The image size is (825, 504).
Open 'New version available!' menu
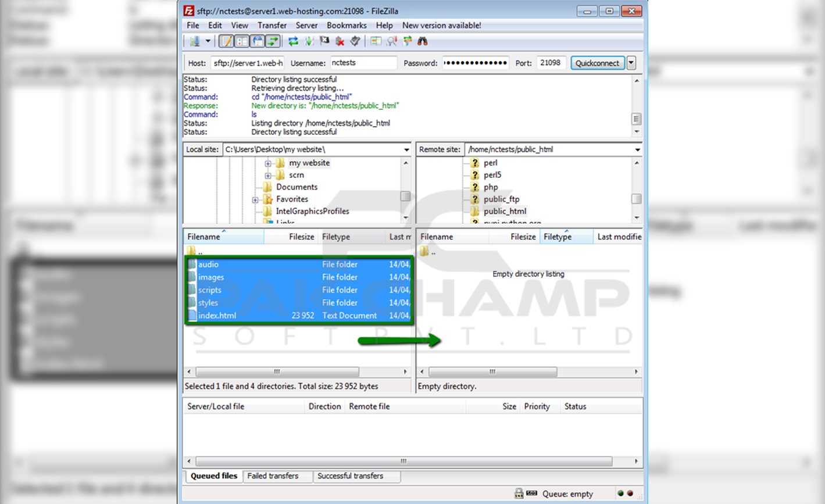pyautogui.click(x=441, y=26)
